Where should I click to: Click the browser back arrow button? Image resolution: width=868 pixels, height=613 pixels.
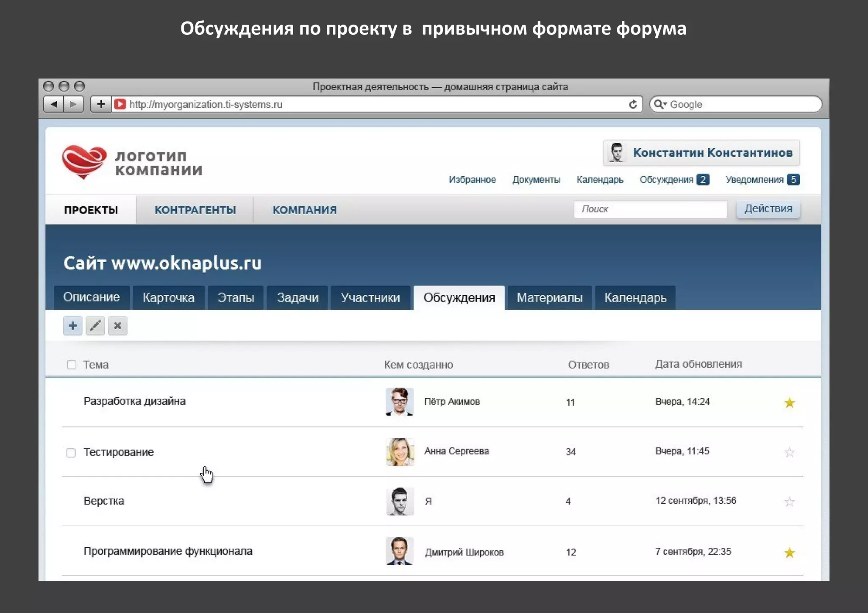click(54, 104)
